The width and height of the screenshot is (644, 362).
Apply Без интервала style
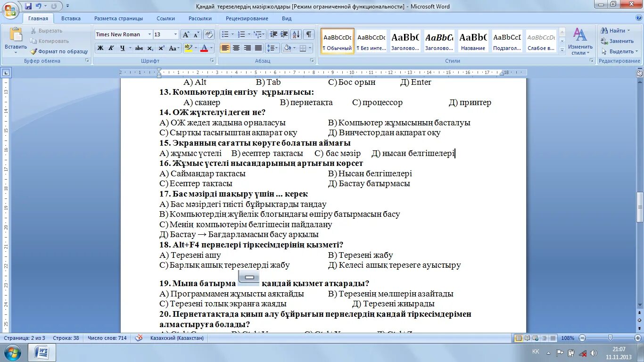pyautogui.click(x=372, y=41)
